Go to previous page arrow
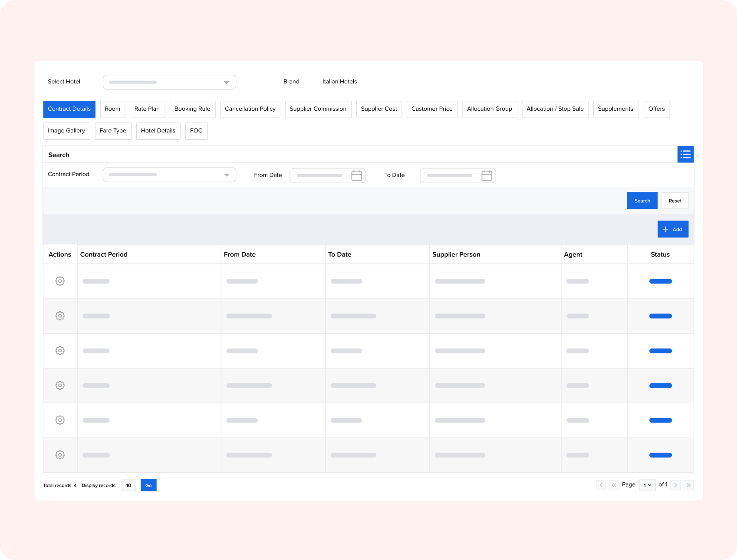 pos(601,485)
